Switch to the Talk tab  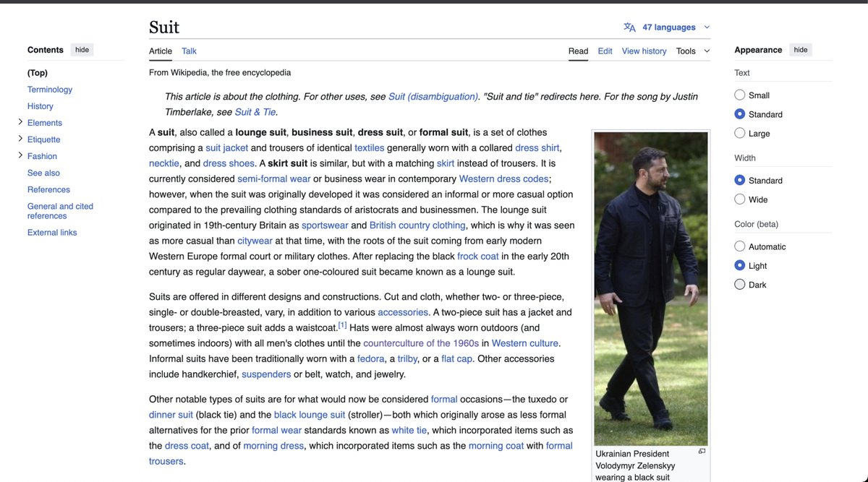(189, 51)
